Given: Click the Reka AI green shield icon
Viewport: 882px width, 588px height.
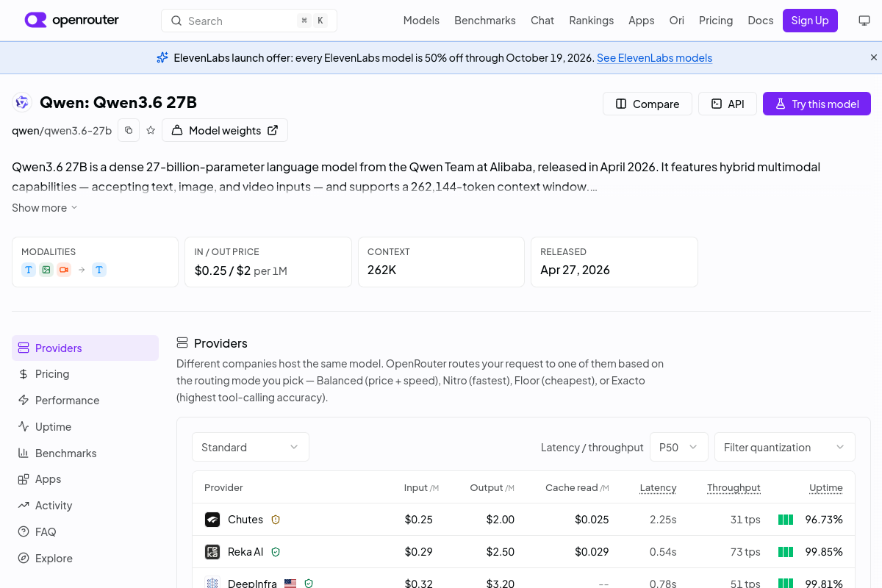Looking at the screenshot, I should (276, 552).
